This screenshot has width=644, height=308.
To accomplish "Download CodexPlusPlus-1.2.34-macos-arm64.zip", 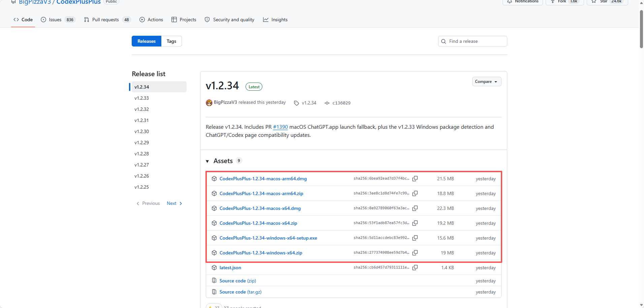I will 261,193.
